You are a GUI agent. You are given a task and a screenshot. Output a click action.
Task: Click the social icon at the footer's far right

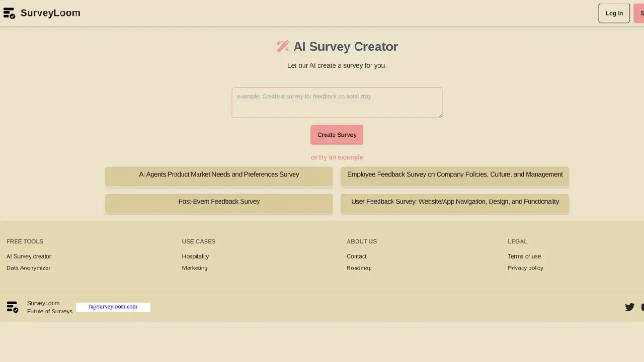point(642,307)
